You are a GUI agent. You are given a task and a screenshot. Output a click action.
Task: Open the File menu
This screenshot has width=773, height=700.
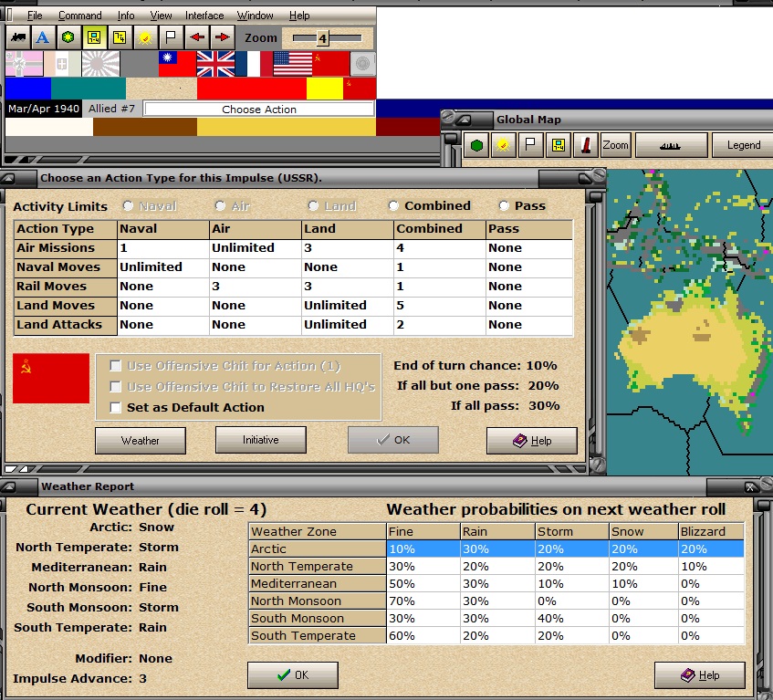pyautogui.click(x=35, y=16)
